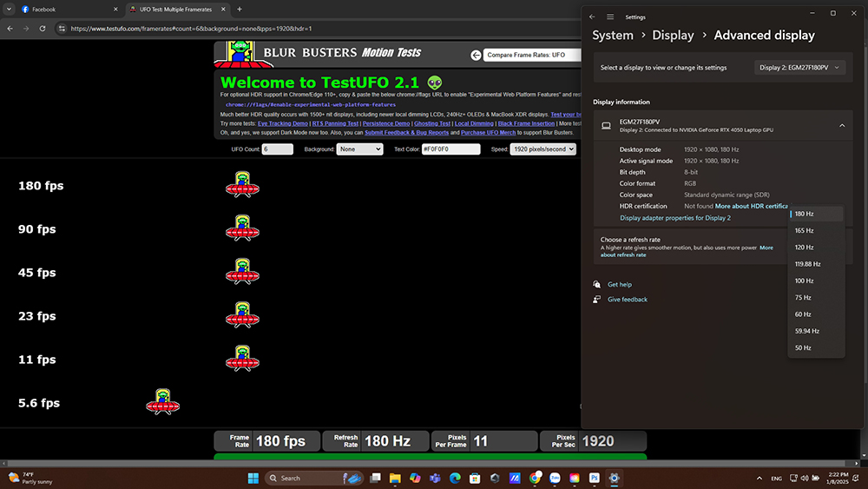Image resolution: width=868 pixels, height=489 pixels.
Task: Switch to the Facebook tab
Action: [x=68, y=10]
